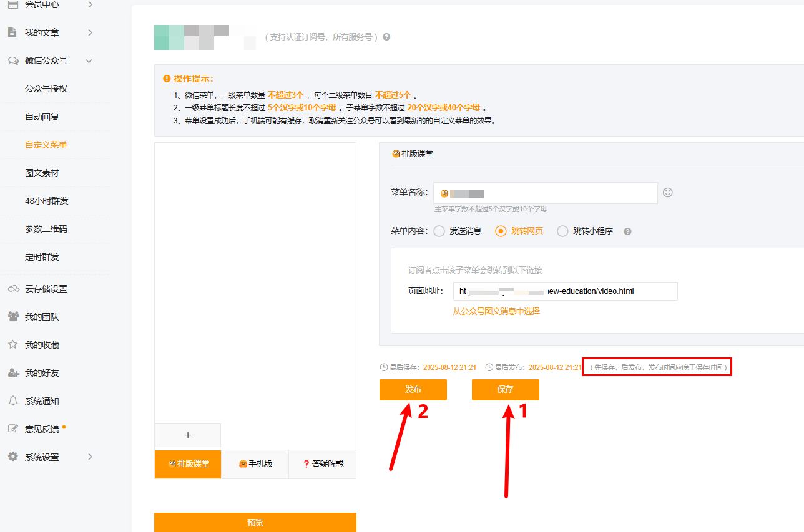
Task: Expand the 我的文章 sidebar section
Action: [x=90, y=32]
